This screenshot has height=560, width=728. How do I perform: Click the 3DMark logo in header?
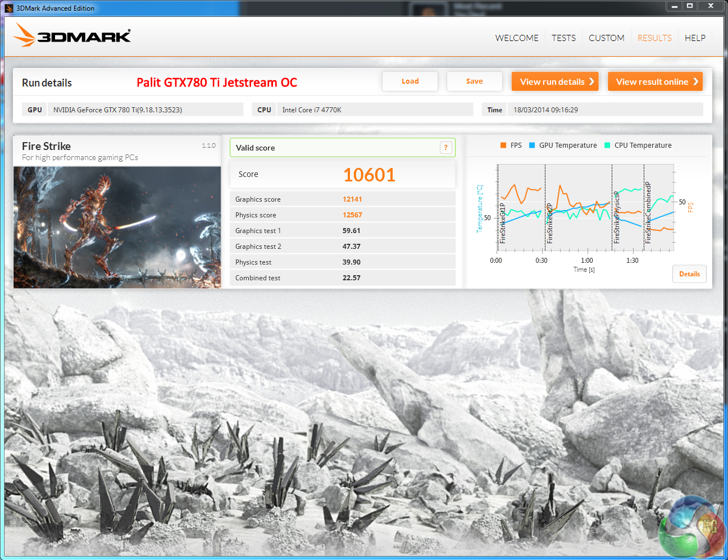click(x=72, y=35)
